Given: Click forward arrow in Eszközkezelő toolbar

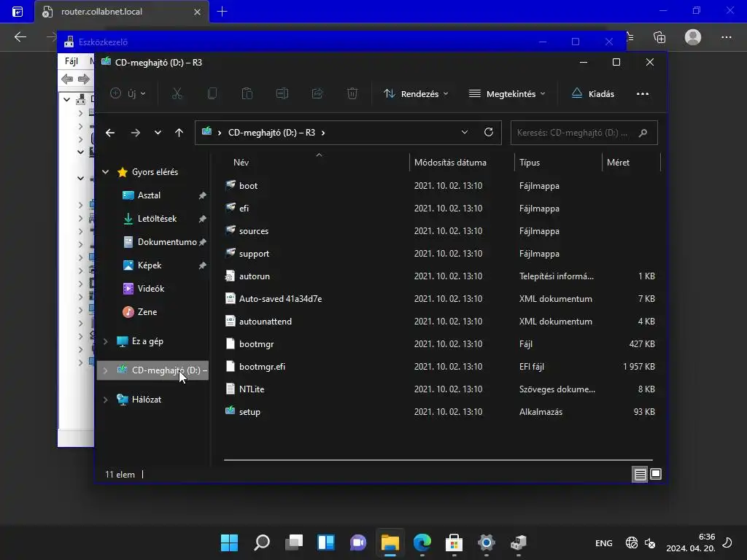Looking at the screenshot, I should click(84, 79).
